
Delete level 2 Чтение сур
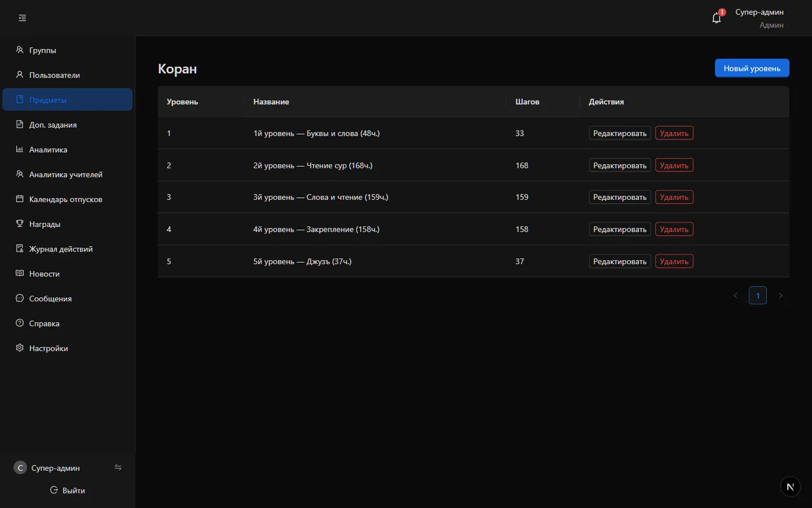(674, 165)
